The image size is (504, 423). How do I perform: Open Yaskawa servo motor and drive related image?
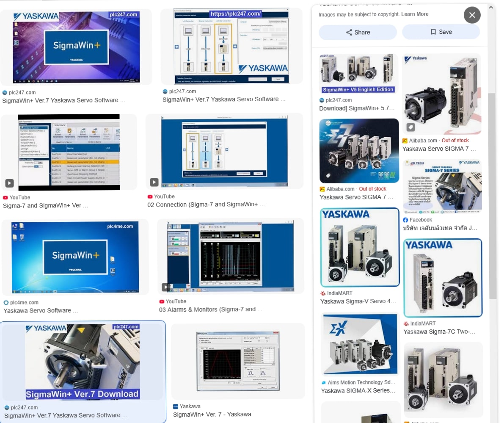point(442,94)
